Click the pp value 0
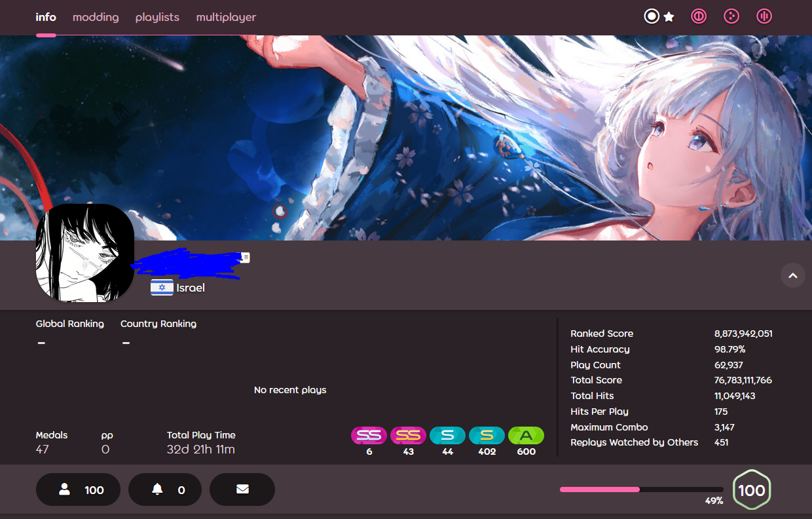This screenshot has width=812, height=519. tap(105, 450)
